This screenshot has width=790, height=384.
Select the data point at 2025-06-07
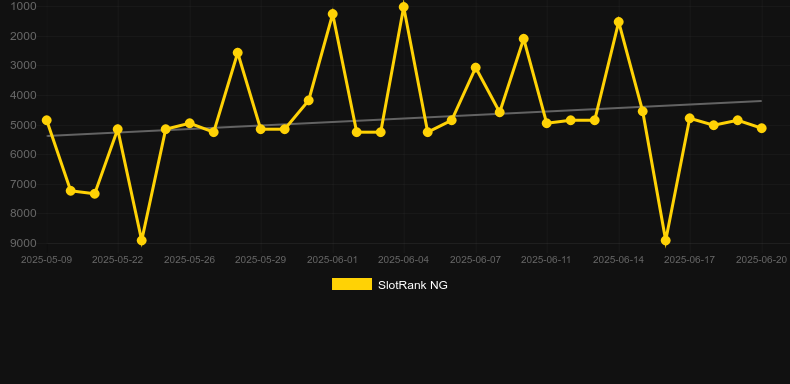(476, 68)
